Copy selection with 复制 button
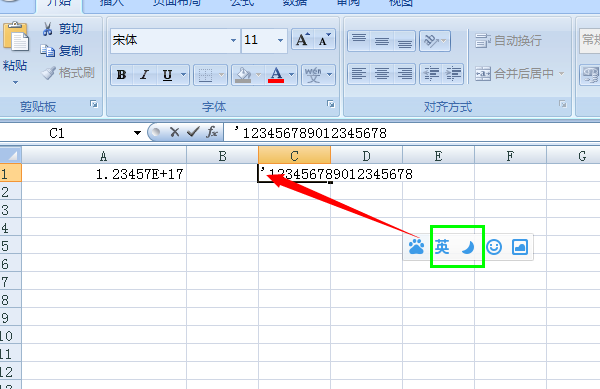 [x=62, y=50]
